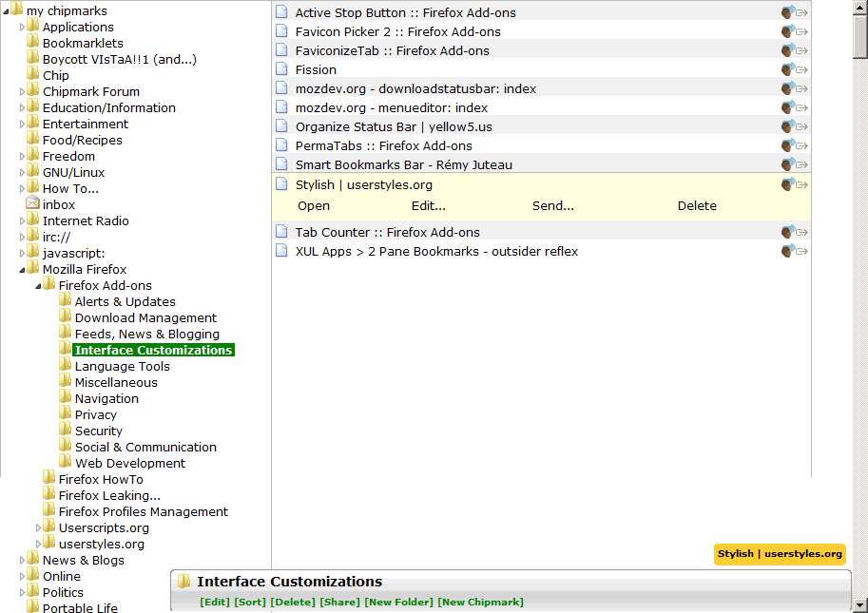
Task: Collapse the my chipmarks root folder
Action: tap(6, 11)
